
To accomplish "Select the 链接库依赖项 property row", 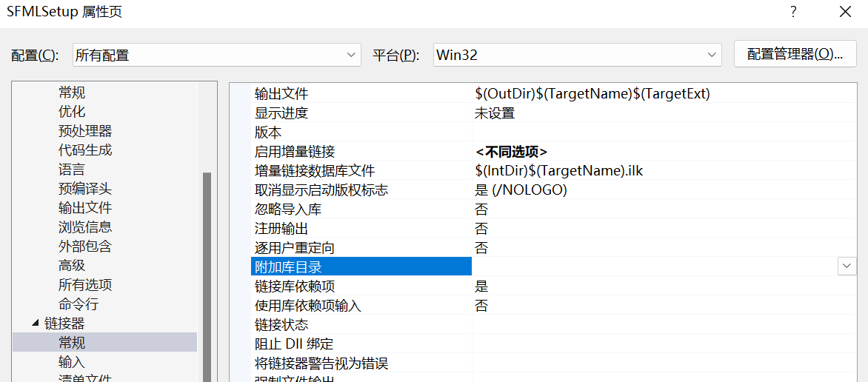I will pos(553,286).
